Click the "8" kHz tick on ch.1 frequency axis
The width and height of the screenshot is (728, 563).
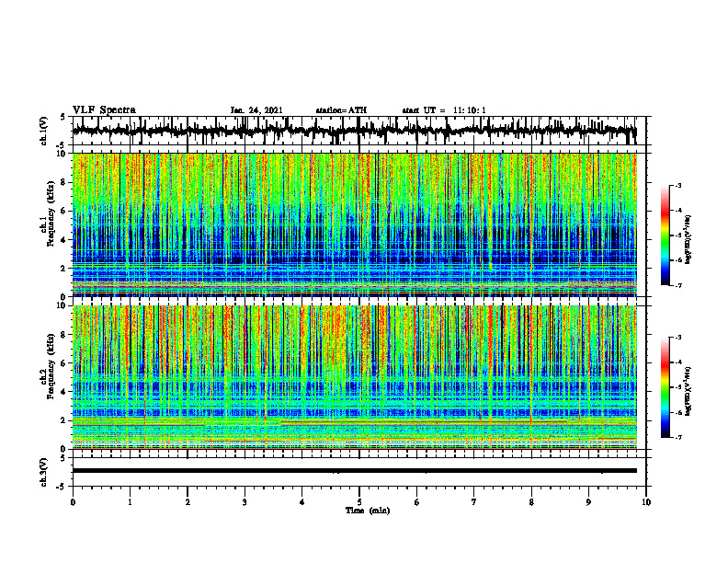[x=64, y=182]
